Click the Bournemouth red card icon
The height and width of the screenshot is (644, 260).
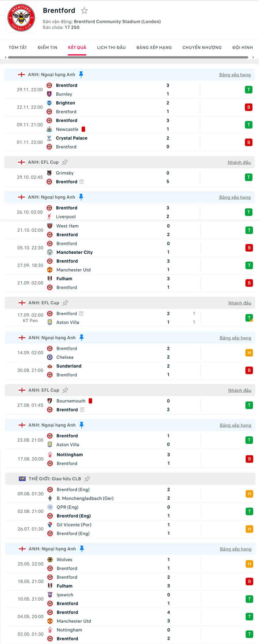90,401
